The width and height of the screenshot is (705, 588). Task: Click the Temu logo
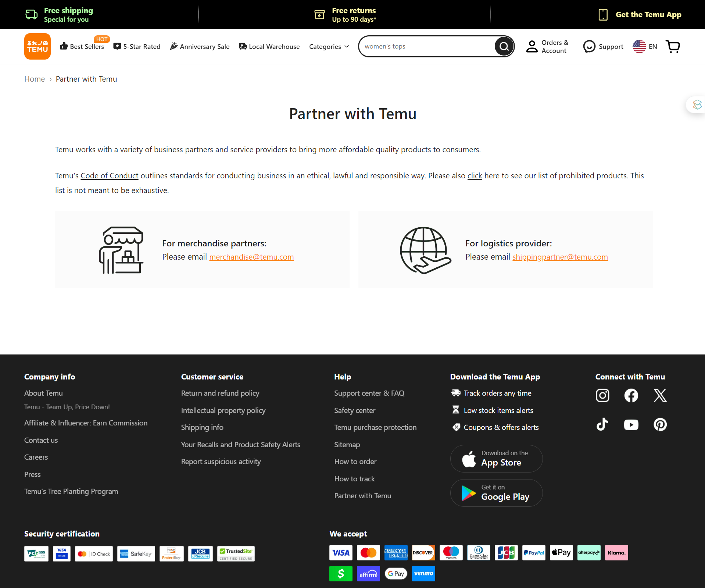coord(37,46)
